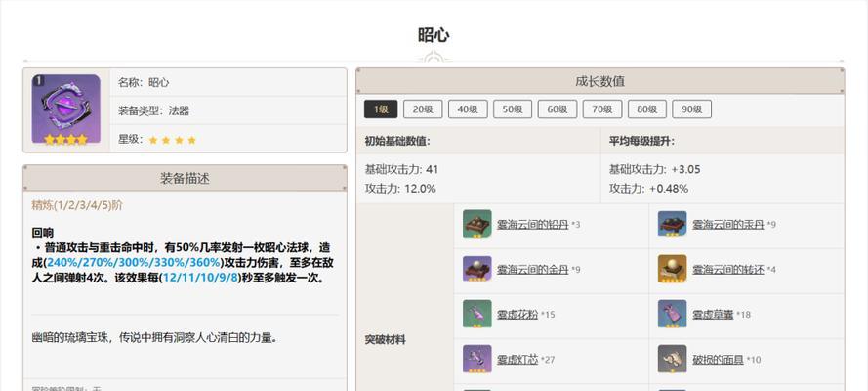This screenshot has height=391, width=868.
Task: Click the 突破材料 row label
Action: point(385,340)
